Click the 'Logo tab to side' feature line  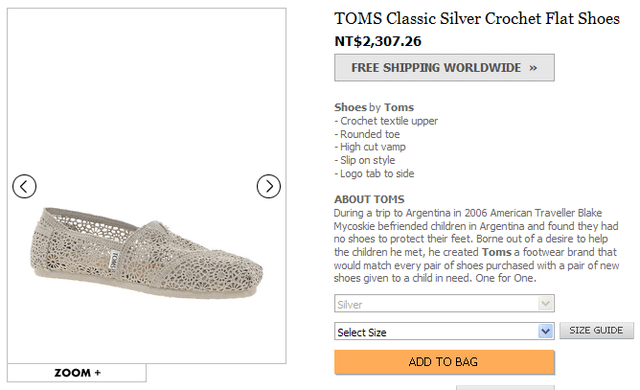(374, 174)
